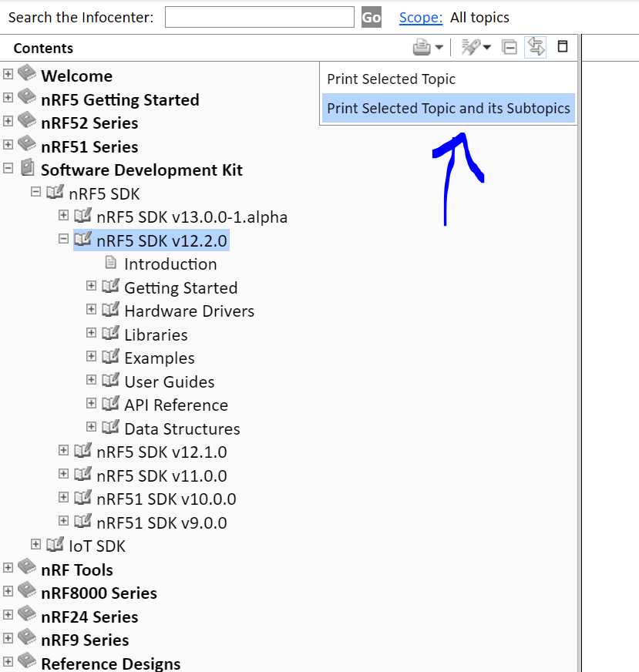639x672 pixels.
Task: Open the Software Development Kit label
Action: [x=142, y=170]
